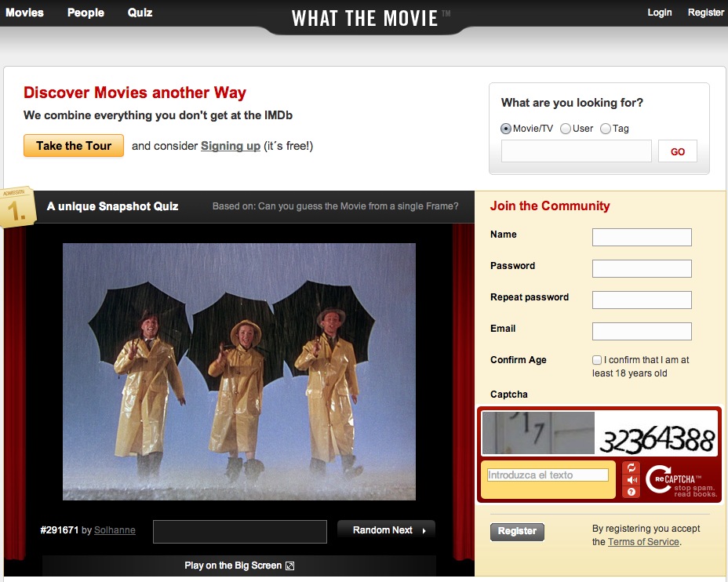Click the What The Movie logo

(365, 18)
